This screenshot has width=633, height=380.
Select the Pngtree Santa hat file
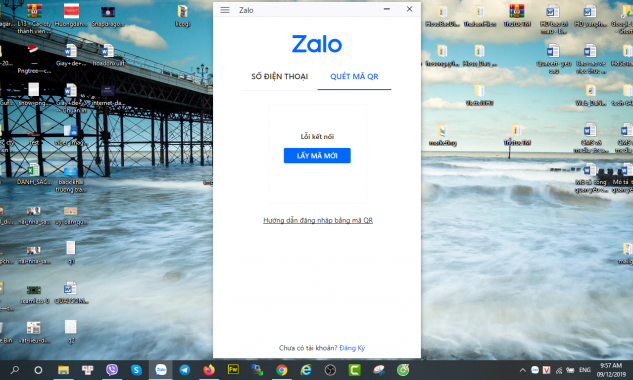click(x=33, y=59)
